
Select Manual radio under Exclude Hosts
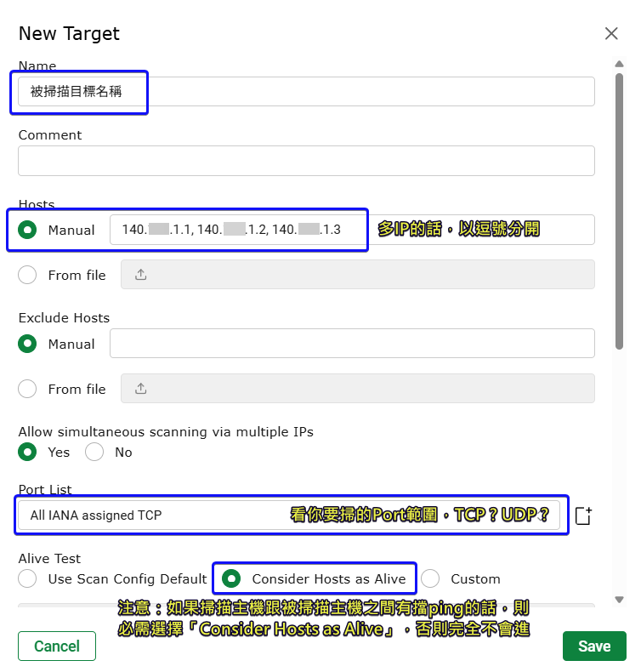[28, 344]
